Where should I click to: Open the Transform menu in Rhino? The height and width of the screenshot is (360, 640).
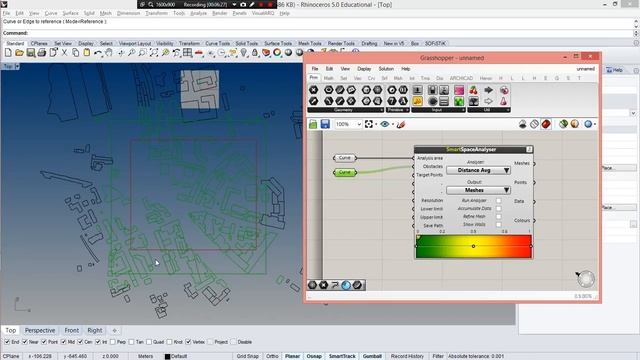[156, 13]
